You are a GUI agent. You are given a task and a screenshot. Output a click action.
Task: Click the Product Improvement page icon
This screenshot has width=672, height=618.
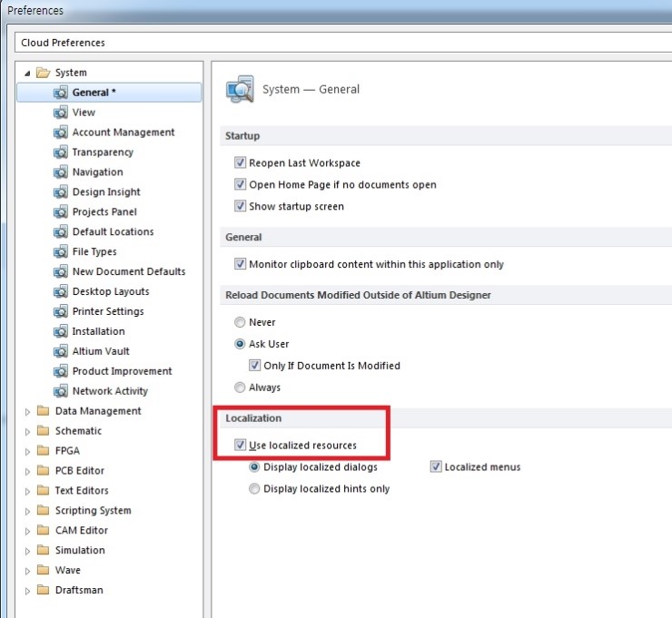click(x=61, y=371)
